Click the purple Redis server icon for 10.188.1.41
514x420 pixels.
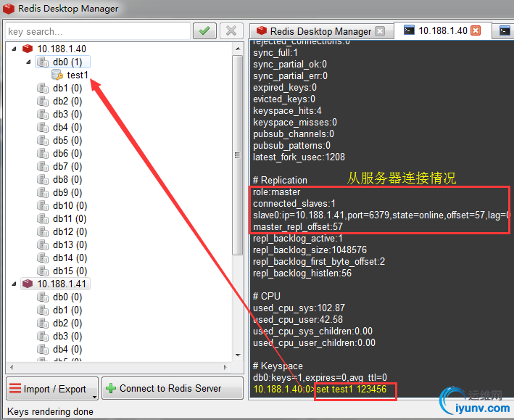[28, 284]
